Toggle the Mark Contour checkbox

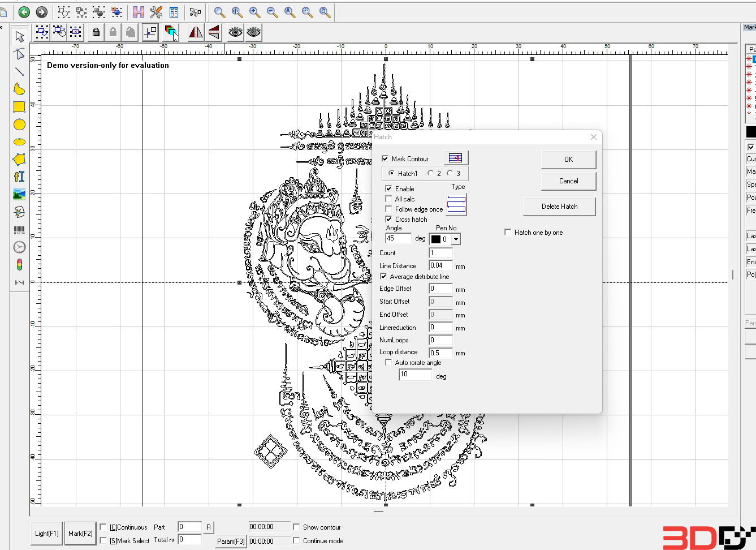[386, 159]
